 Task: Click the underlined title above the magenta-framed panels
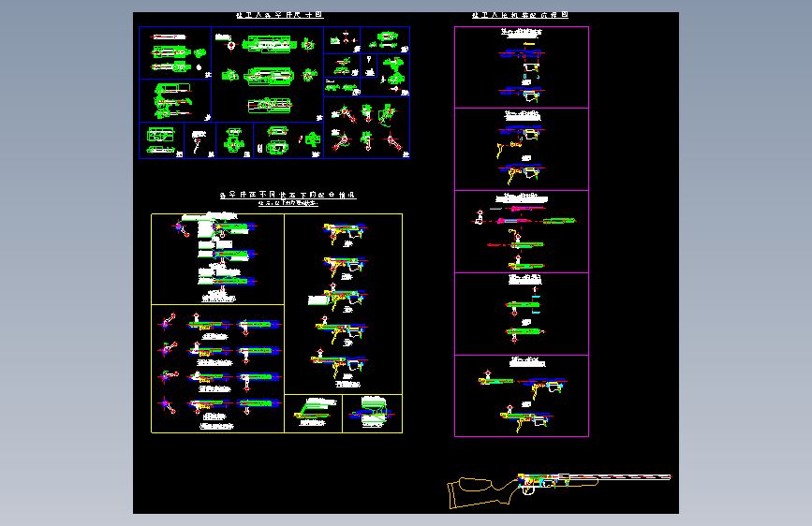[520, 15]
